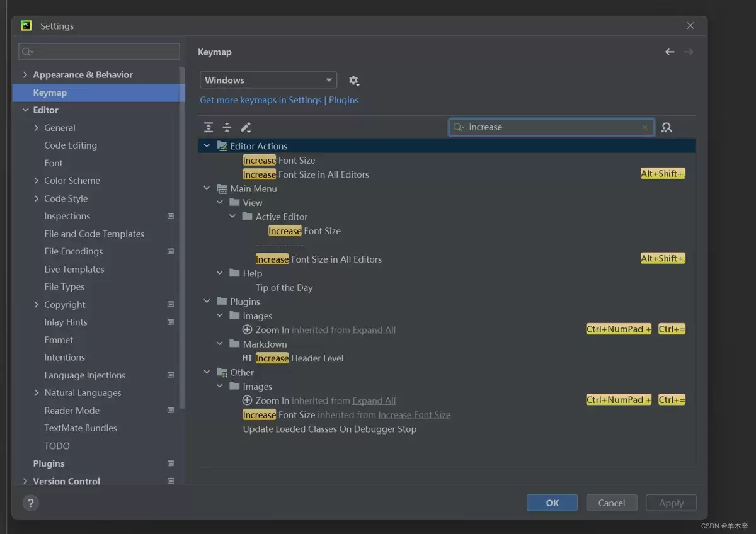Expand the Natural Languages node

pyautogui.click(x=37, y=393)
